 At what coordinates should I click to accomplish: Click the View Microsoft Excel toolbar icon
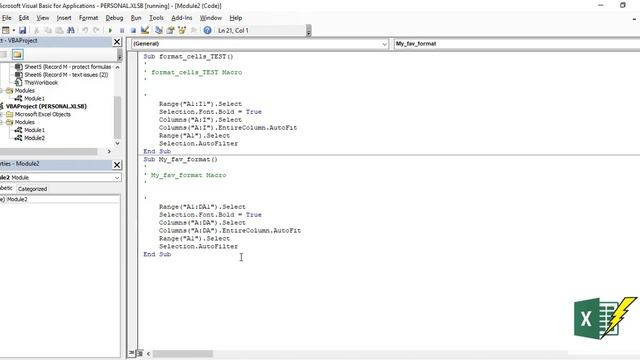[5, 30]
